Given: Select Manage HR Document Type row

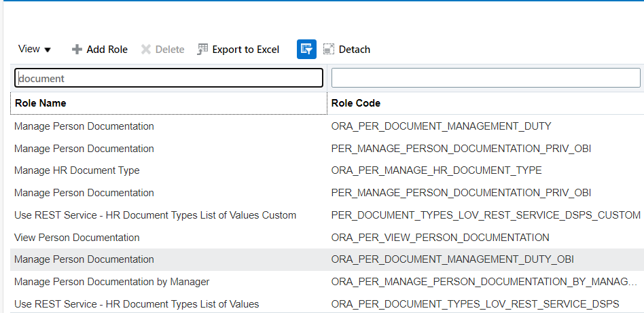Looking at the screenshot, I should tap(327, 170).
